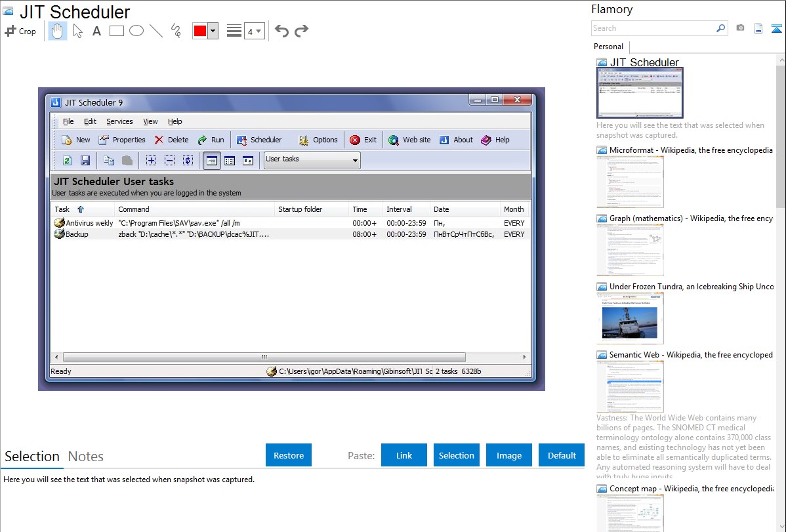786x532 pixels.
Task: Activate the hand pan tool
Action: click(x=58, y=31)
